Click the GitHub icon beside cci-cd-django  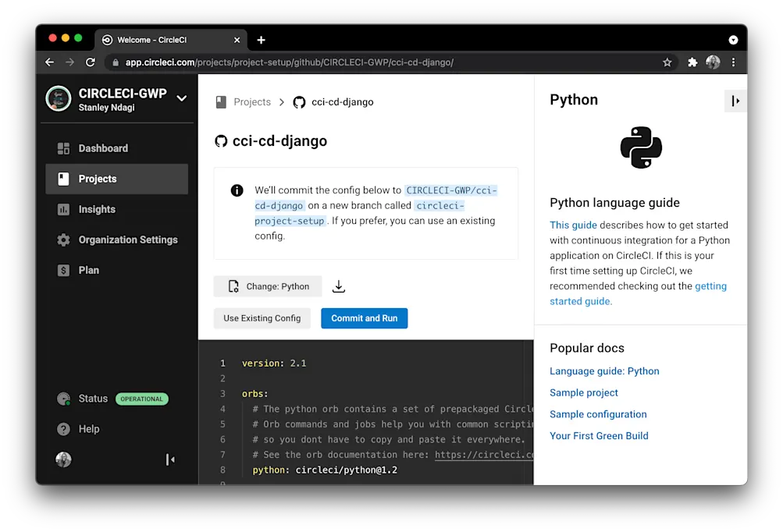point(299,101)
